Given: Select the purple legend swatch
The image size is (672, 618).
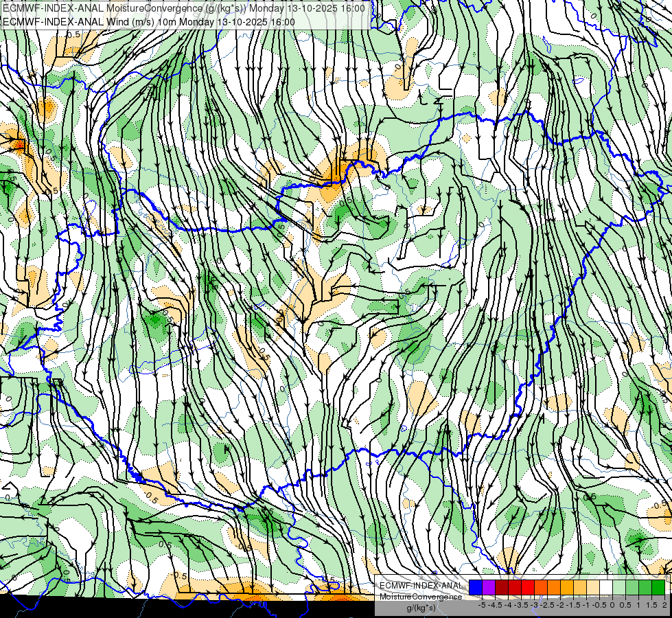Looking at the screenshot, I should pyautogui.click(x=489, y=587).
